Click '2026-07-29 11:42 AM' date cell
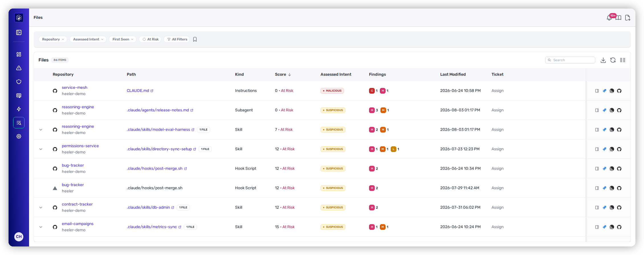644x255 pixels. (x=460, y=188)
